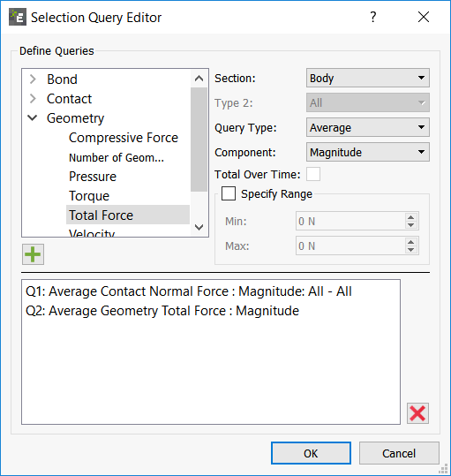Click the Cancel button
The width and height of the screenshot is (451, 476).
click(399, 453)
